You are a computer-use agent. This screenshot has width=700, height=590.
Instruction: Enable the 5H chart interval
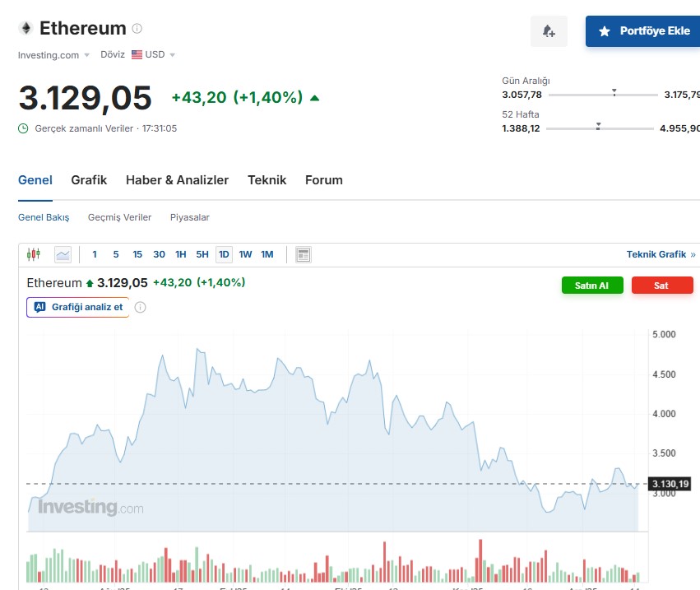pyautogui.click(x=202, y=254)
